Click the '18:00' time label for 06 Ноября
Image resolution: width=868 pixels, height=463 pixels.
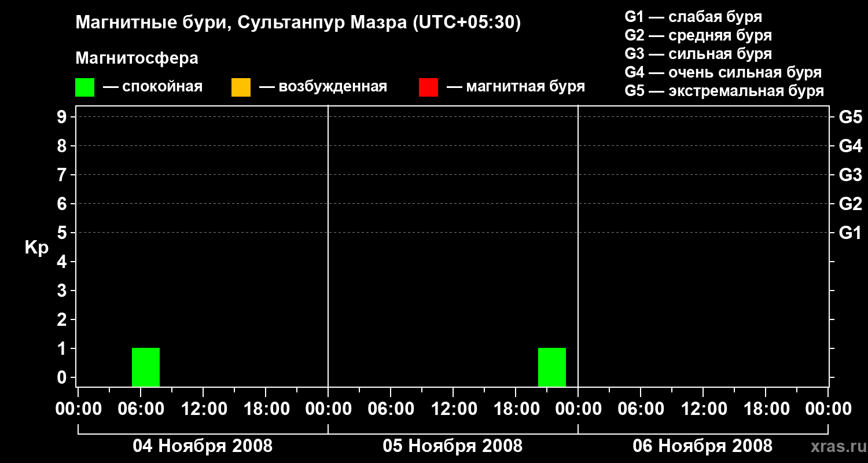(x=766, y=409)
